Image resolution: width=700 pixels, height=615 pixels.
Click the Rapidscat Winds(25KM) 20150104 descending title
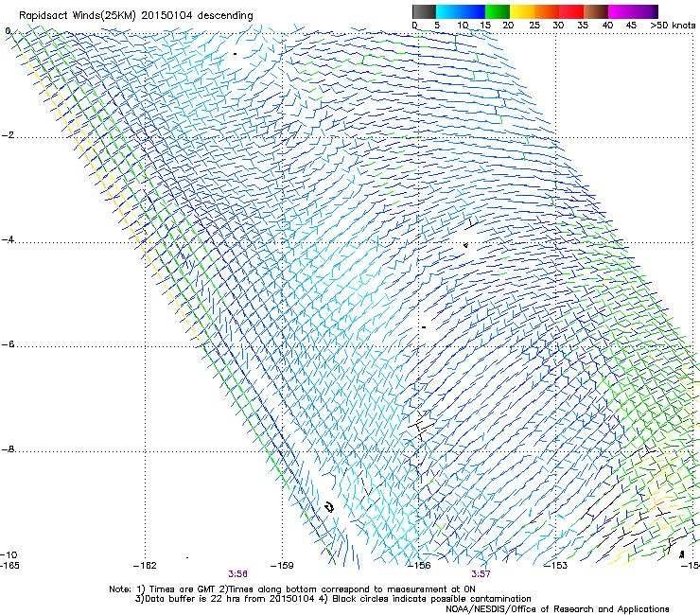pos(135,15)
